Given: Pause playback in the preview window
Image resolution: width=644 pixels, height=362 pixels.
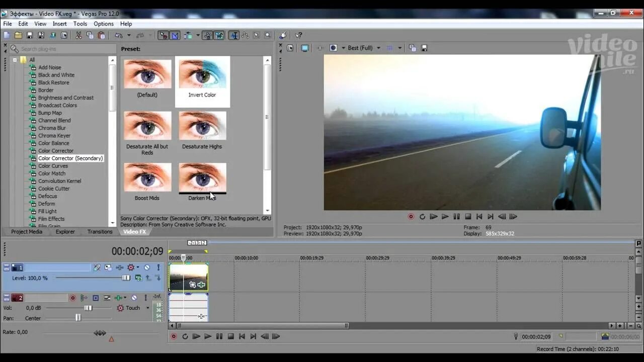Looking at the screenshot, I should point(456,217).
